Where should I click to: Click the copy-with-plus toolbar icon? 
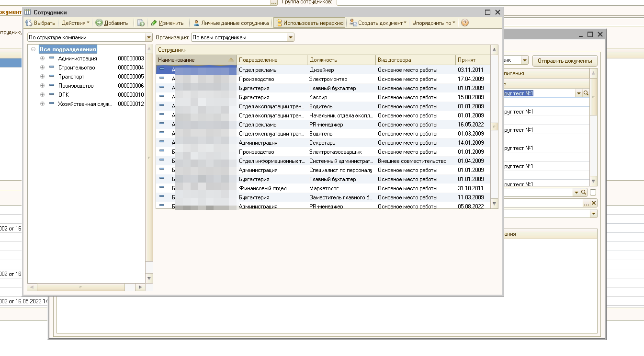point(141,23)
